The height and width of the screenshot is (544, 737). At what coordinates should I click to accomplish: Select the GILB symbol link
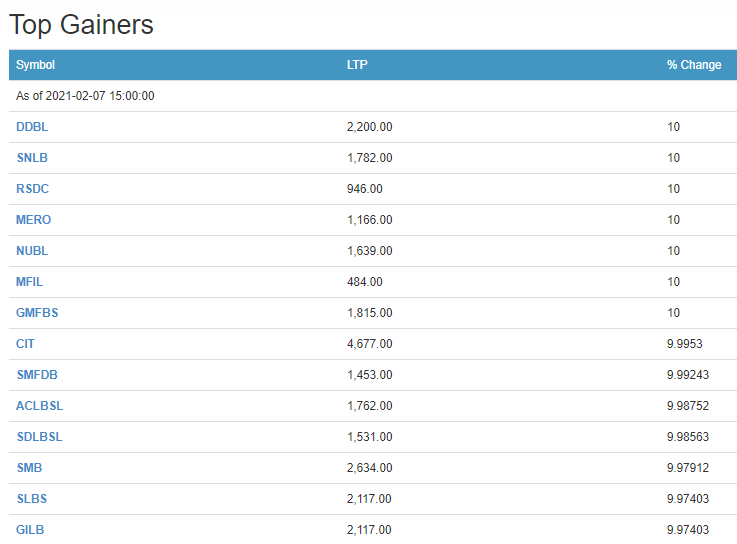(x=30, y=530)
